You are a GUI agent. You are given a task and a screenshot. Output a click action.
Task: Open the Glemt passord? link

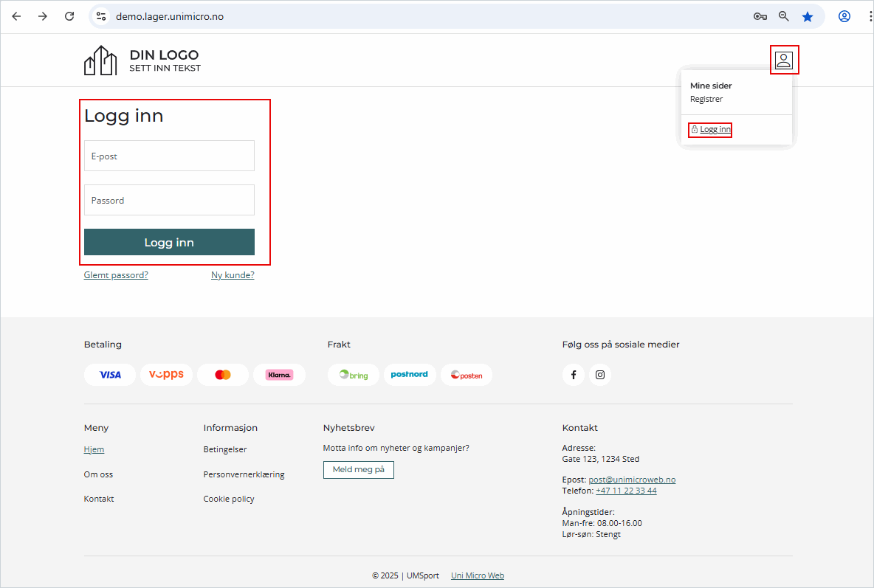click(116, 275)
